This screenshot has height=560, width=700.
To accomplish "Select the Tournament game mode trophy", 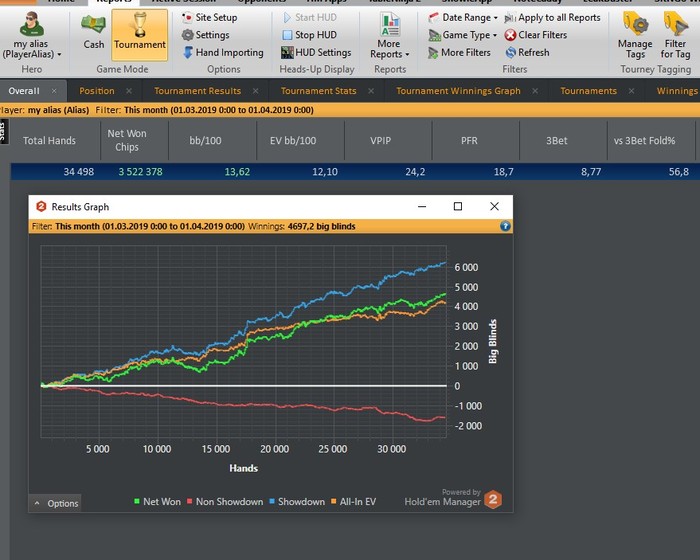I will pos(140,34).
